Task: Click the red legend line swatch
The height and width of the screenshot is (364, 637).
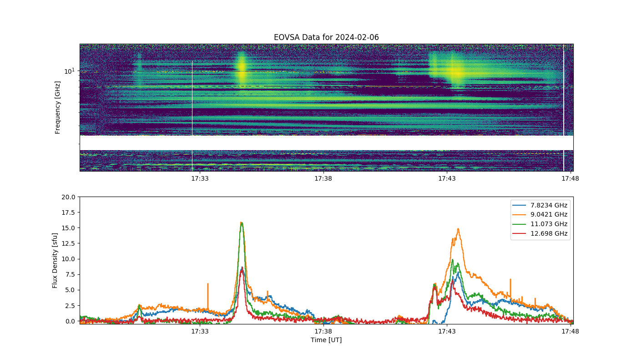Action: coord(520,233)
